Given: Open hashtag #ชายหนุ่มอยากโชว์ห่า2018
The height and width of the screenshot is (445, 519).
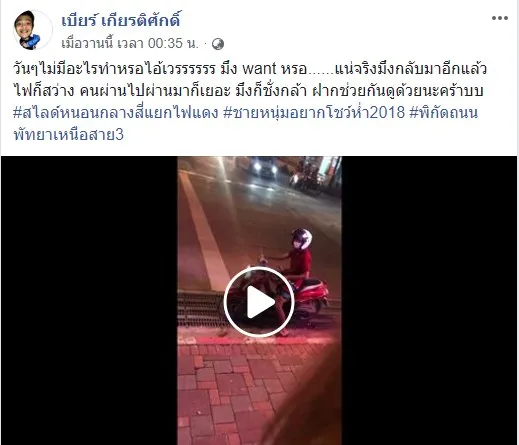Looking at the screenshot, I should (x=314, y=112).
